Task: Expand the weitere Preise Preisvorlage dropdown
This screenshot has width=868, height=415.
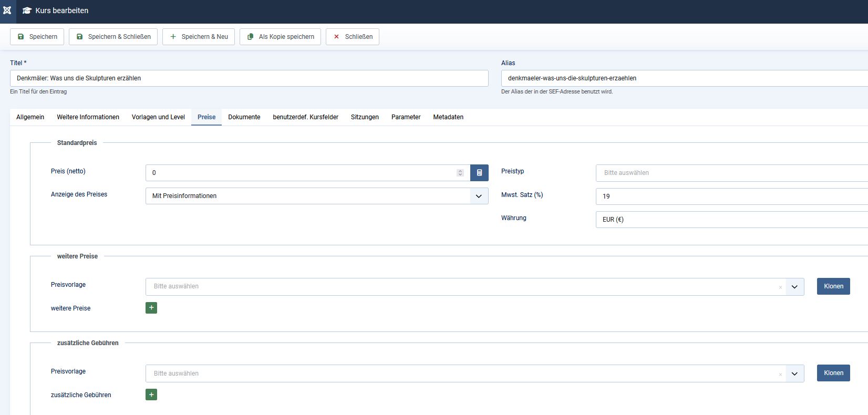Action: pos(794,287)
